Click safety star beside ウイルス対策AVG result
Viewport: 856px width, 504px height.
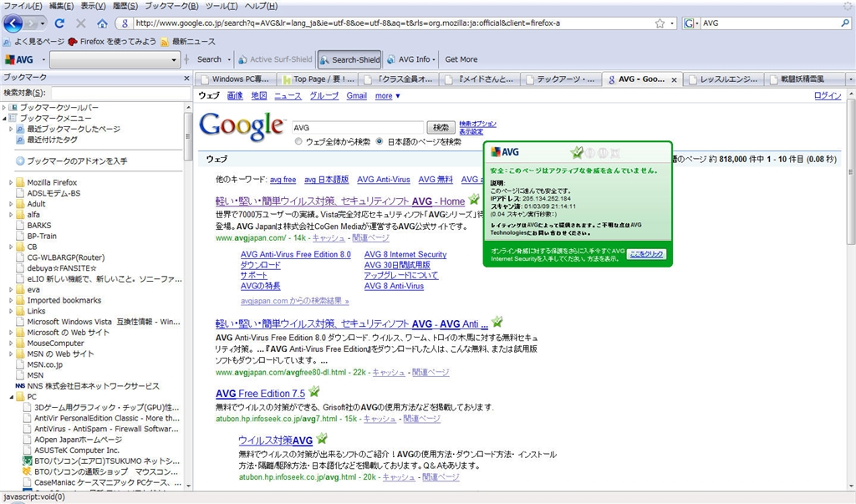point(322,438)
